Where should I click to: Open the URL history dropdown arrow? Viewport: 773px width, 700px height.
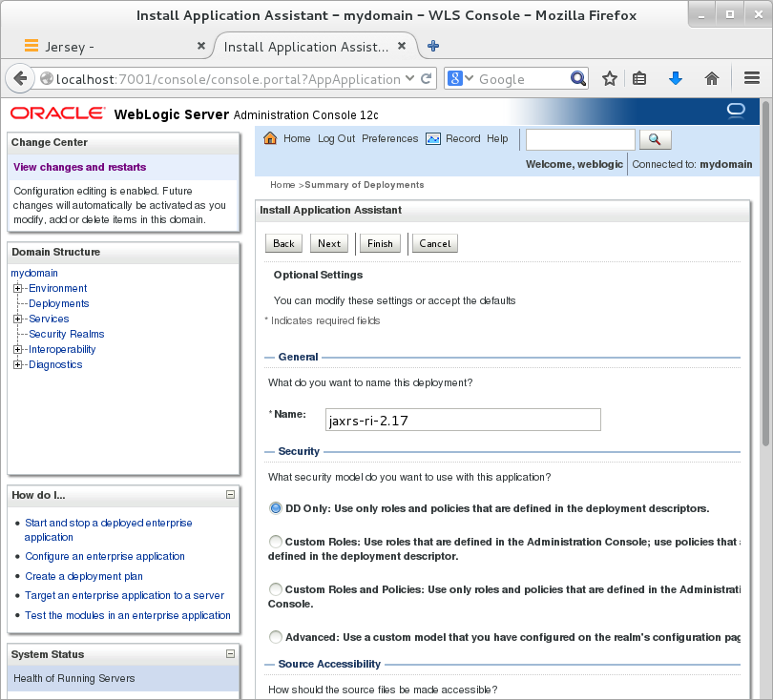coord(409,78)
